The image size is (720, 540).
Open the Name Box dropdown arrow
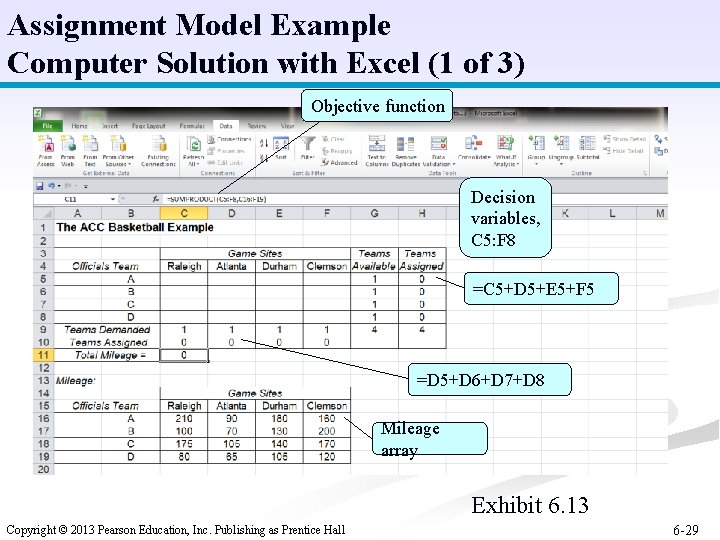point(113,199)
